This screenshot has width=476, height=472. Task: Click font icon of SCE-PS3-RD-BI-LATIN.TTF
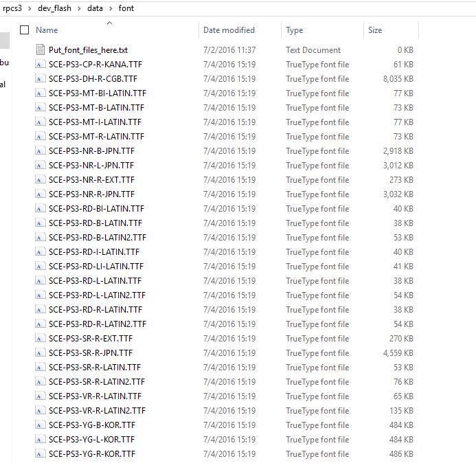coord(40,209)
